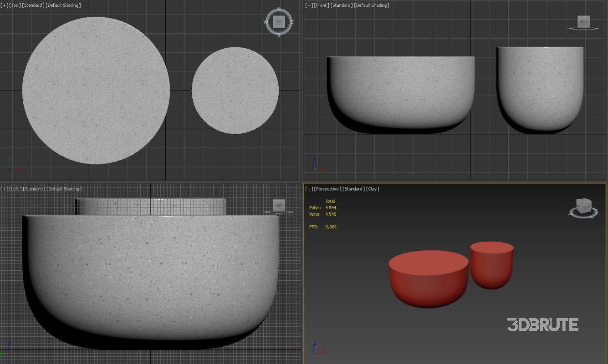
Task: Click [Standard] label in the Left viewport
Action: [x=34, y=189]
